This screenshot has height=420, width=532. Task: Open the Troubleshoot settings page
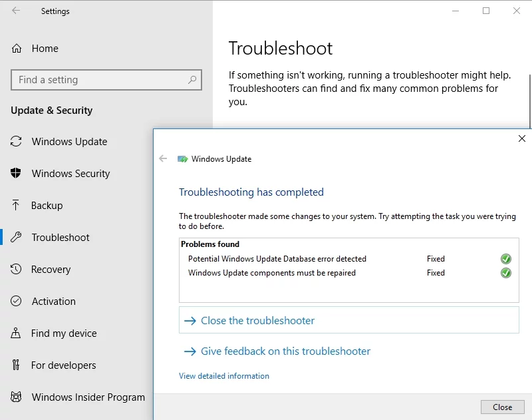61,238
